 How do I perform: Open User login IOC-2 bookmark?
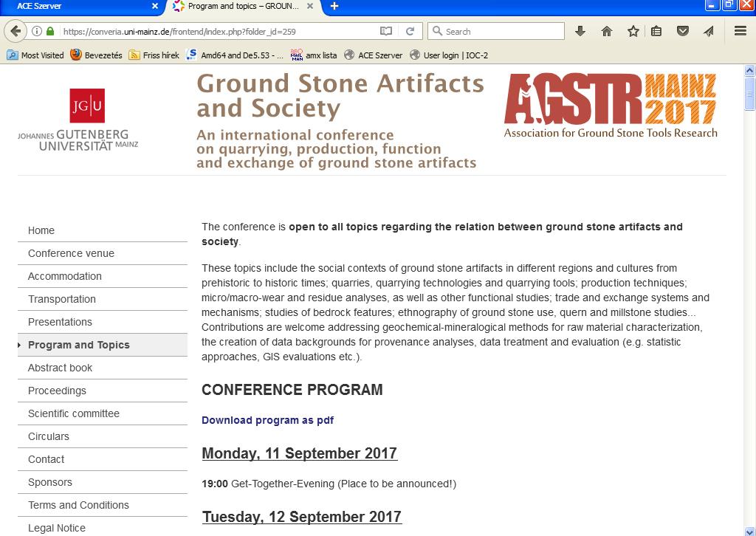449,55
